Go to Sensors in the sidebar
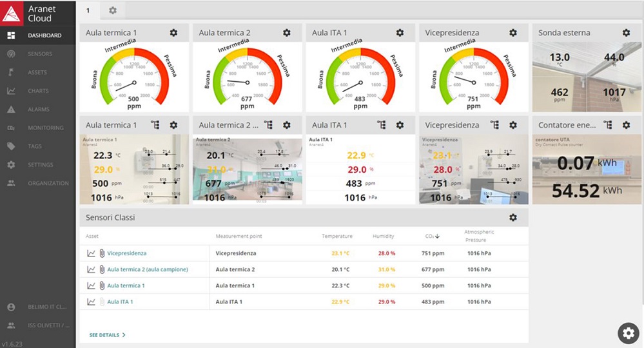The height and width of the screenshot is (348, 644). (x=39, y=54)
